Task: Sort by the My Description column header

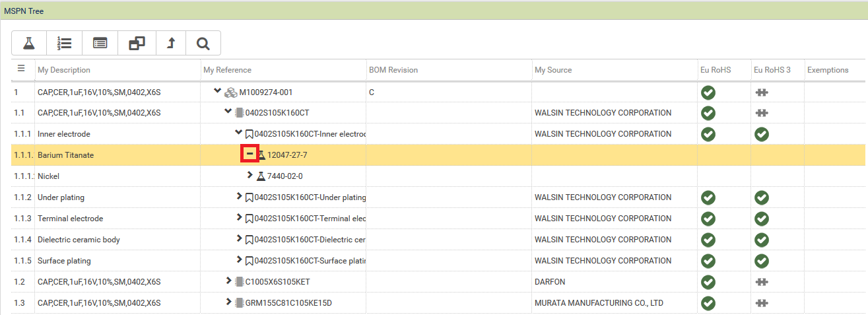Action: coord(64,70)
